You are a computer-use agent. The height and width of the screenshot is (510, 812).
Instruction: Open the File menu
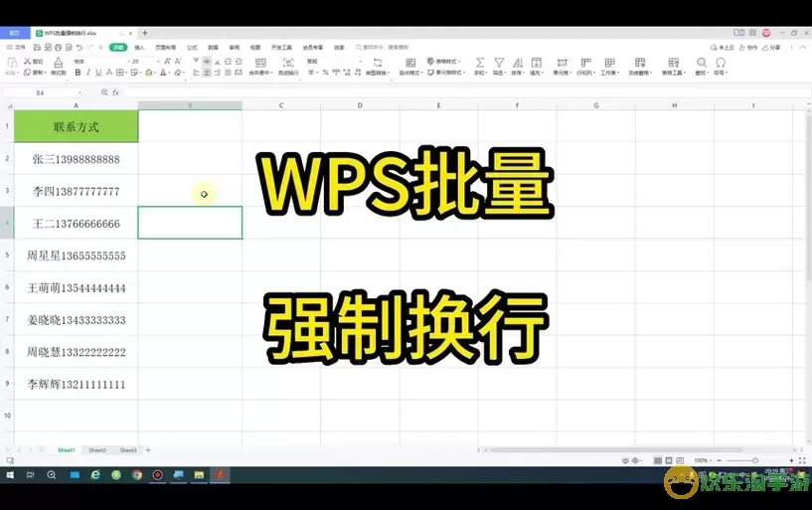[17, 47]
